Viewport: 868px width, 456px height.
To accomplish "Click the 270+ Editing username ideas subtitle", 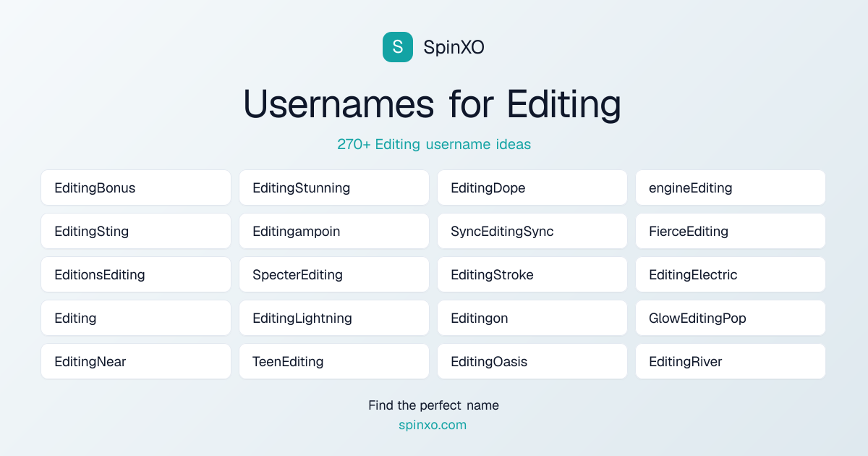I will [x=434, y=144].
